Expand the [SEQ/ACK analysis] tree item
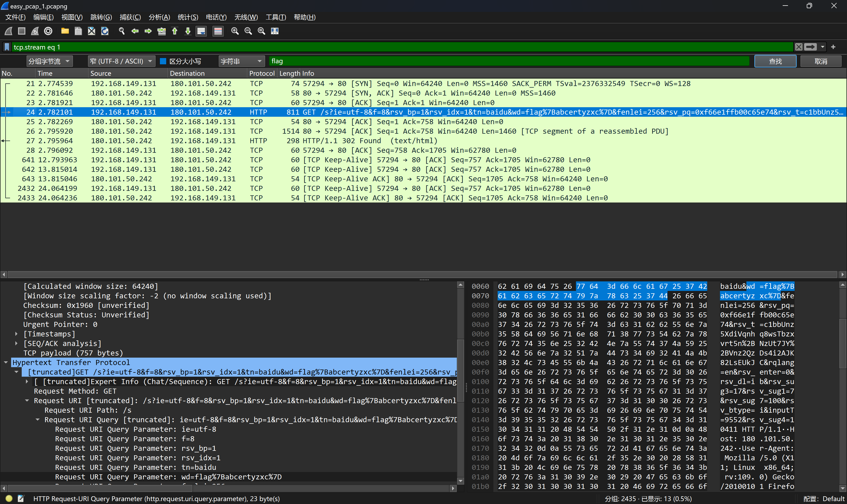This screenshot has width=847, height=504. pyautogui.click(x=16, y=343)
